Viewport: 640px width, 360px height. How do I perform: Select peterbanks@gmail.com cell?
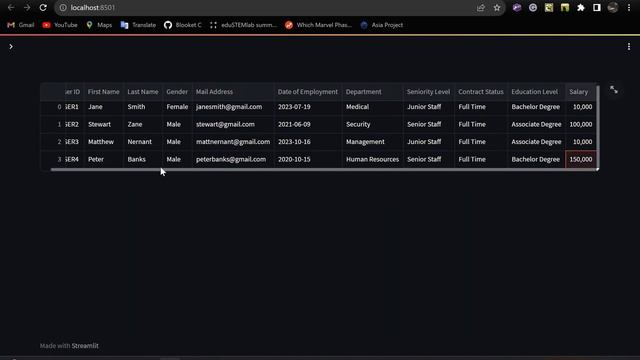coord(233,160)
